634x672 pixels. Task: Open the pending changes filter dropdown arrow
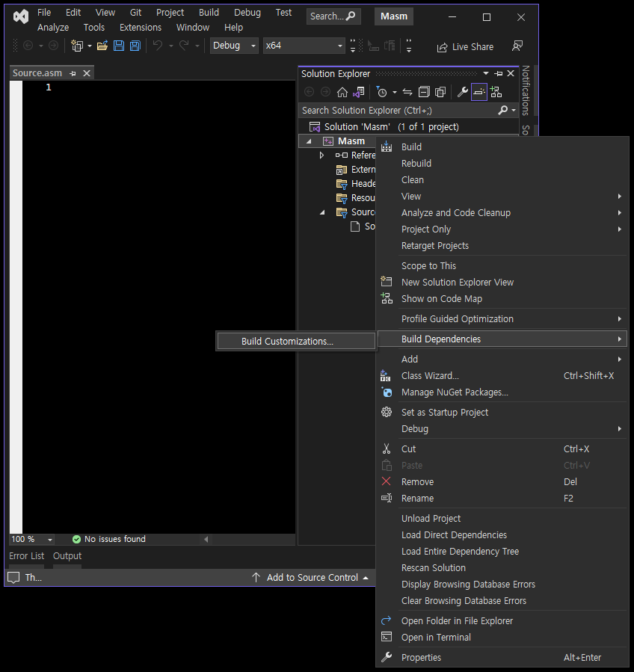pyautogui.click(x=394, y=92)
